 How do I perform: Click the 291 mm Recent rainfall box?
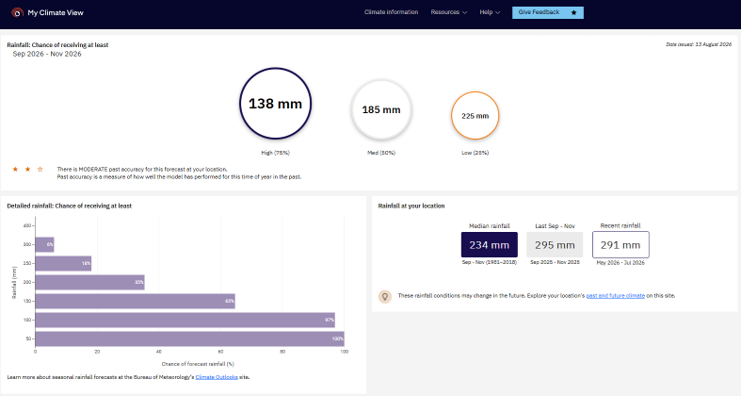coord(620,245)
